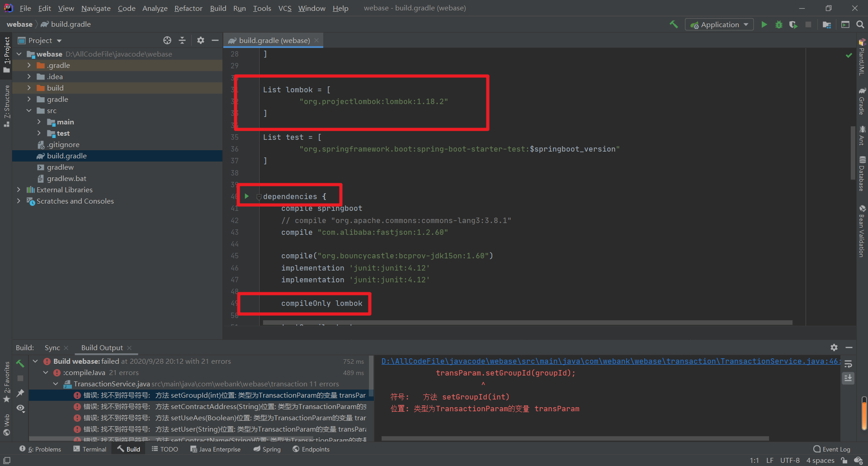Viewport: 868px width, 466px height.
Task: Open the Refactor menu
Action: (188, 8)
